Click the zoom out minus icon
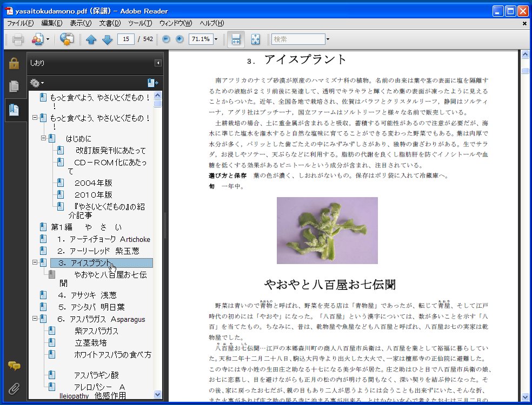 click(x=167, y=39)
